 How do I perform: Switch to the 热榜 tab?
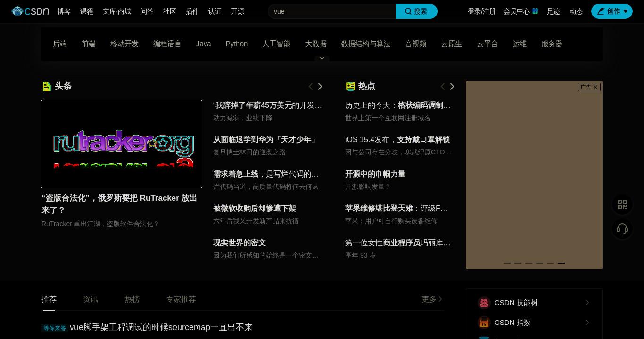click(132, 299)
